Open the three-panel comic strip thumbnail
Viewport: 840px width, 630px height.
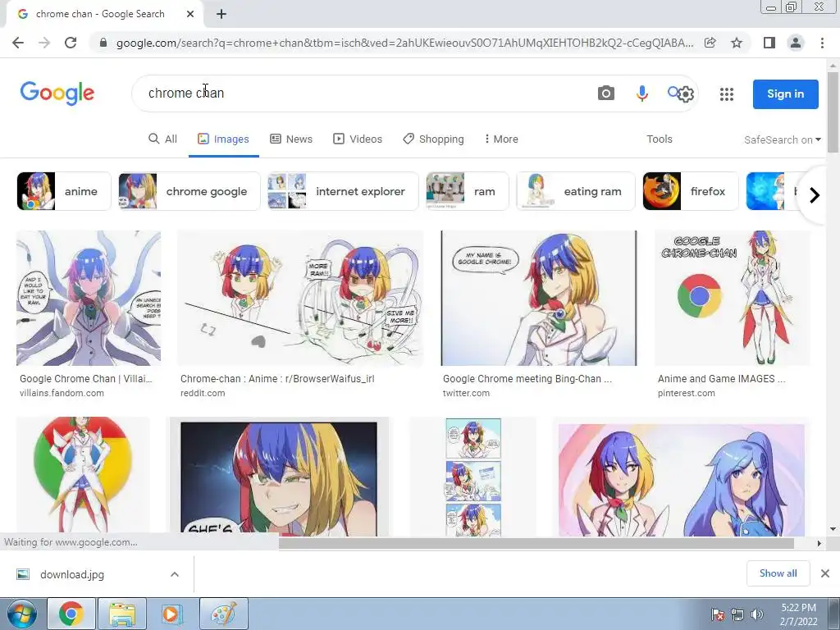[473, 477]
